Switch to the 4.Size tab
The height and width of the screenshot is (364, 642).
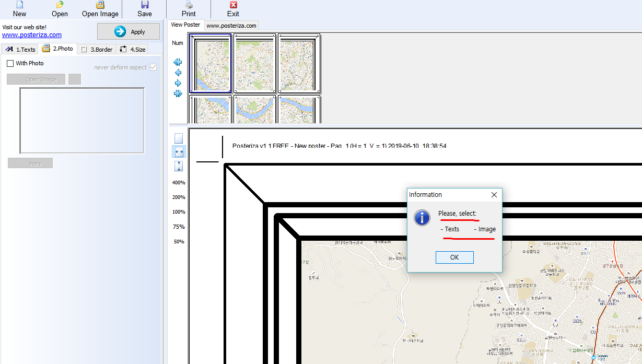point(132,50)
